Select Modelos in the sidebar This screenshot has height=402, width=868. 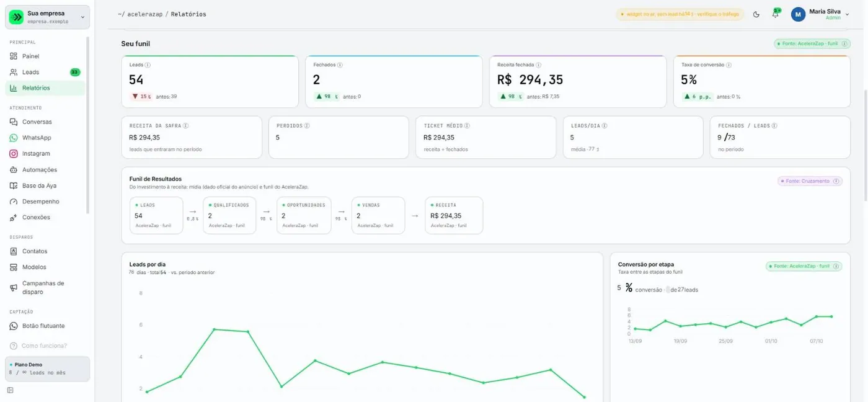click(x=45, y=267)
